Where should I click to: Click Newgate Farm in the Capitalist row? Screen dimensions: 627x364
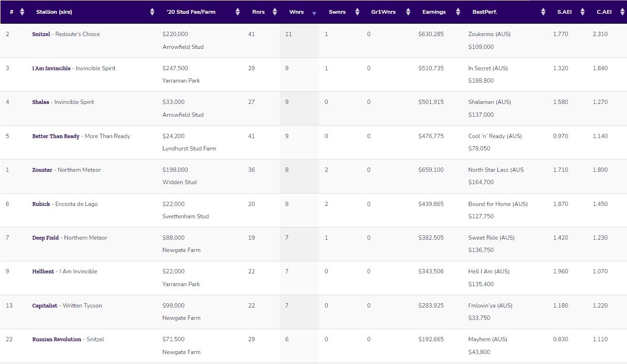click(181, 318)
